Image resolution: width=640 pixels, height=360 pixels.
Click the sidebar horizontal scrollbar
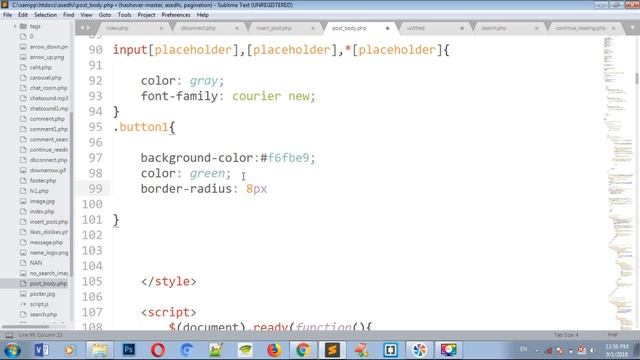click(25, 327)
